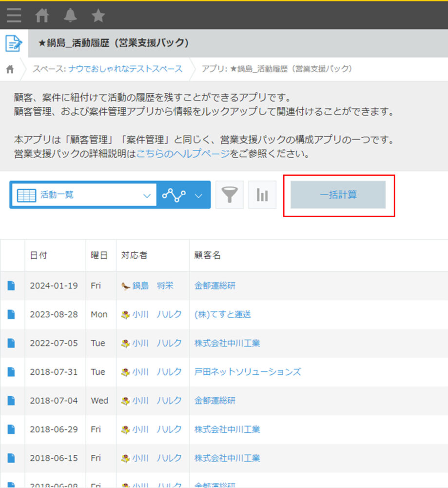Click customer link 戸田ネットソリューションズ

248,372
